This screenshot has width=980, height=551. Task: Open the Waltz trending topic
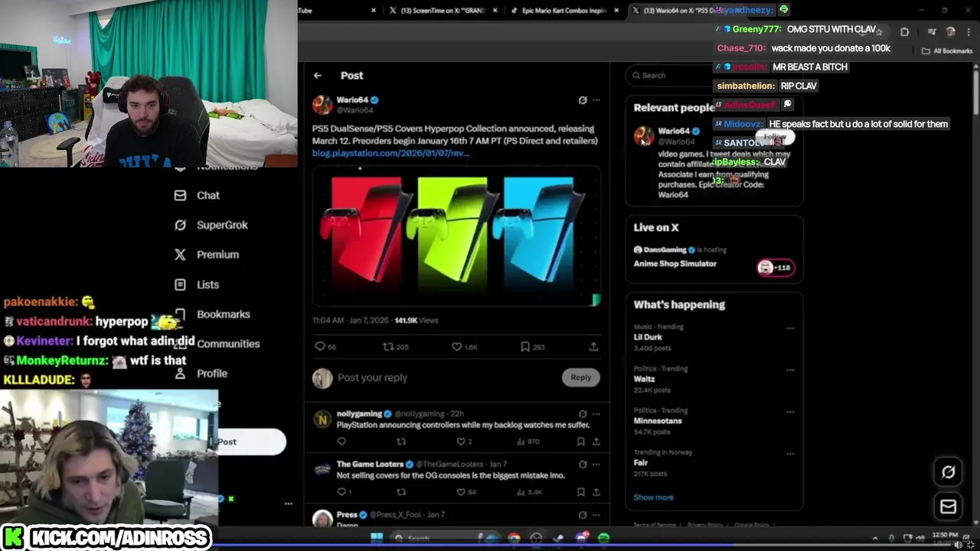644,379
